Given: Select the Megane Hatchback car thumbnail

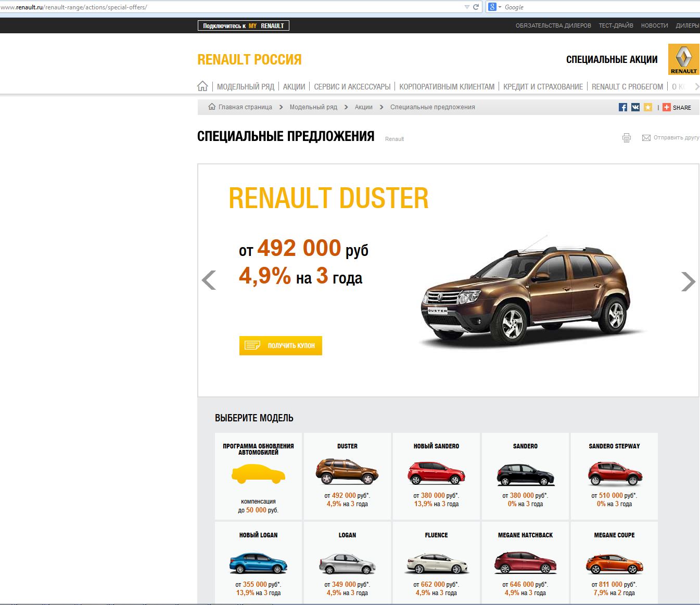Looking at the screenshot, I should [x=525, y=562].
